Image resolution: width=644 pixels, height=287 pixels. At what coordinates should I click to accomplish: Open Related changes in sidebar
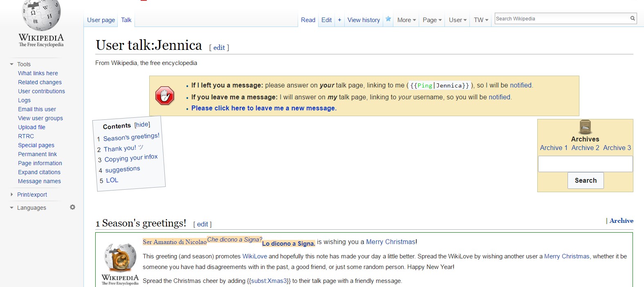coord(40,82)
